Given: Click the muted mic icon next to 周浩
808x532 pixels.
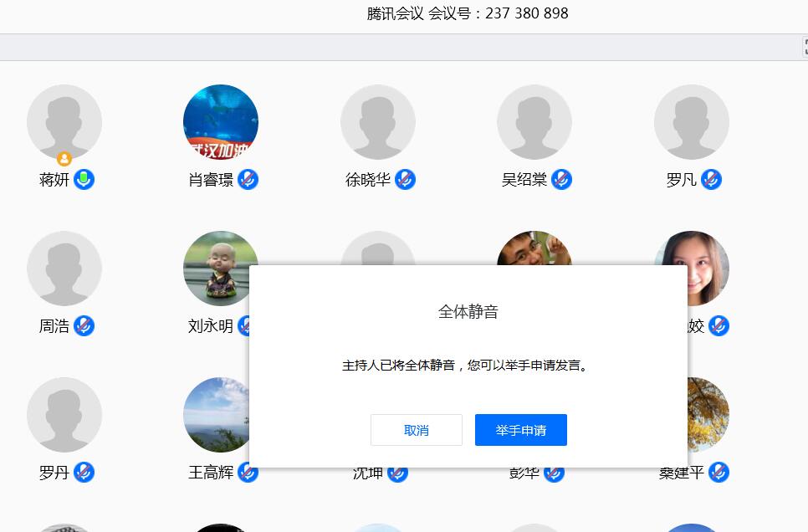Looking at the screenshot, I should [84, 325].
